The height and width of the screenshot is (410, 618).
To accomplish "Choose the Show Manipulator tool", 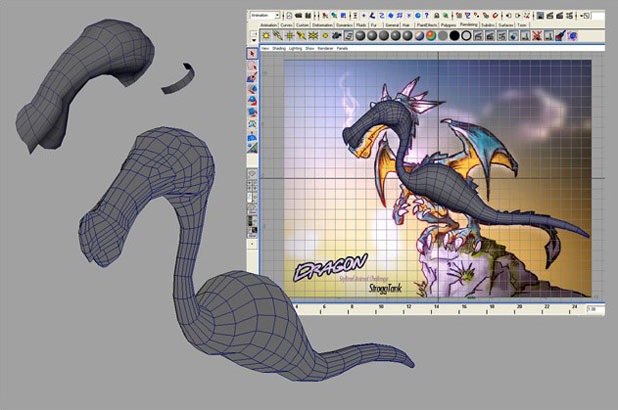I will [252, 148].
